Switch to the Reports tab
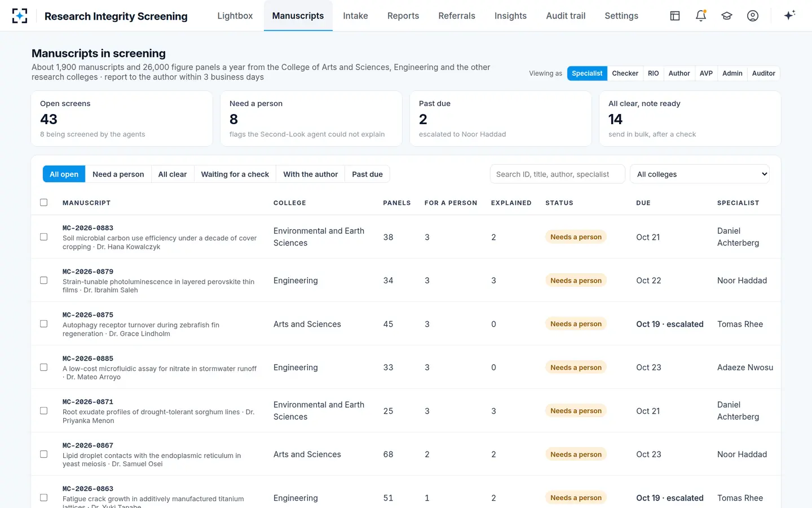The width and height of the screenshot is (812, 508). point(403,16)
